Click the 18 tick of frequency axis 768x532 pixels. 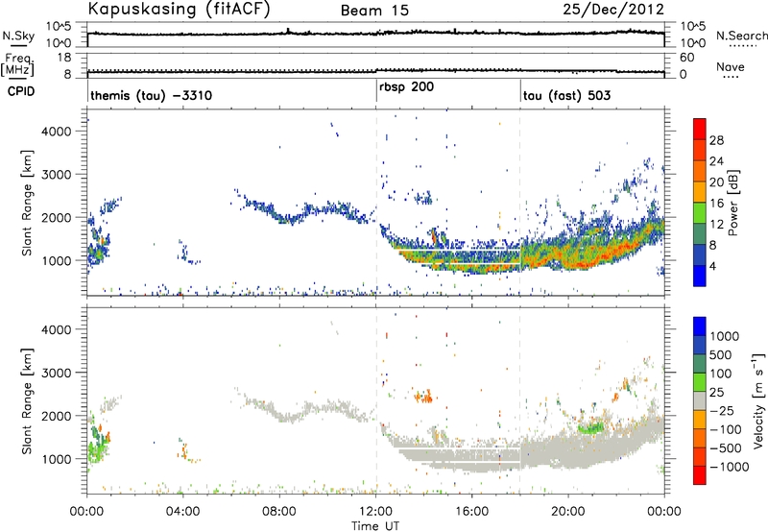(64, 58)
